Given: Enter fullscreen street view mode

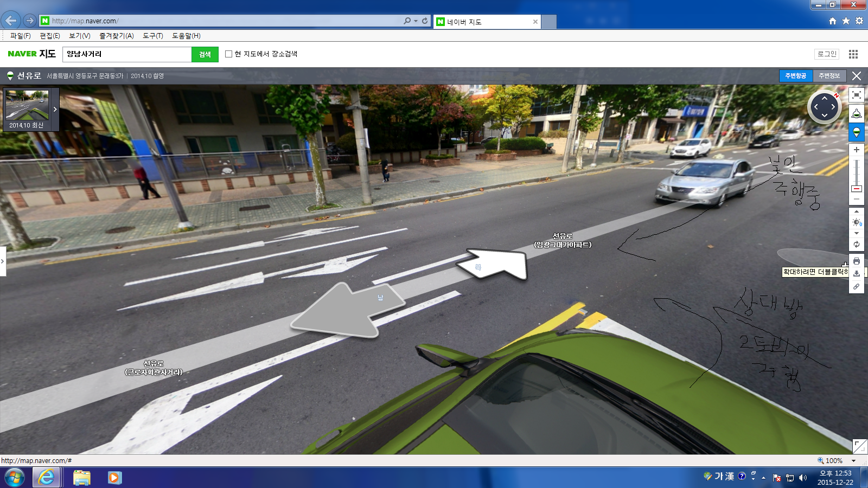Looking at the screenshot, I should tap(856, 95).
